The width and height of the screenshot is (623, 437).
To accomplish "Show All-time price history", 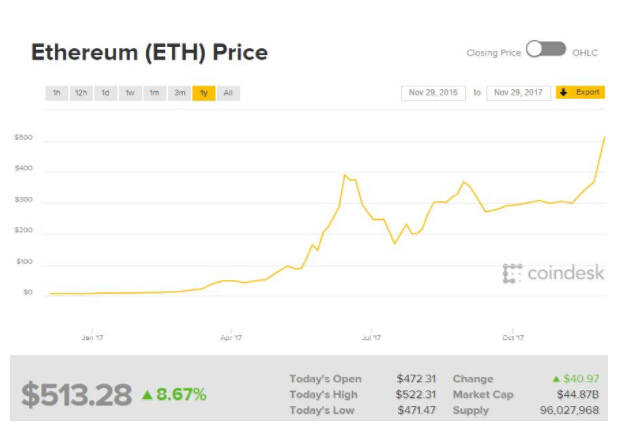I will (x=228, y=93).
